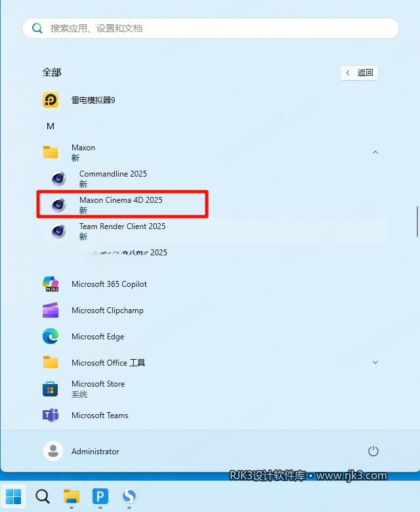Open the blue P app on taskbar
The image size is (420, 512).
(x=100, y=496)
